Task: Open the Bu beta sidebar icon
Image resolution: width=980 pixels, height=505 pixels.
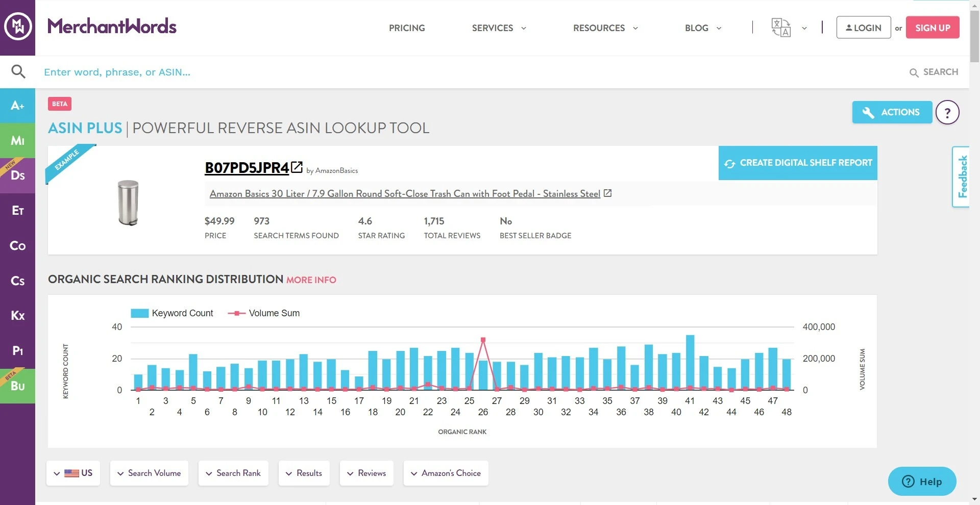Action: (x=17, y=386)
